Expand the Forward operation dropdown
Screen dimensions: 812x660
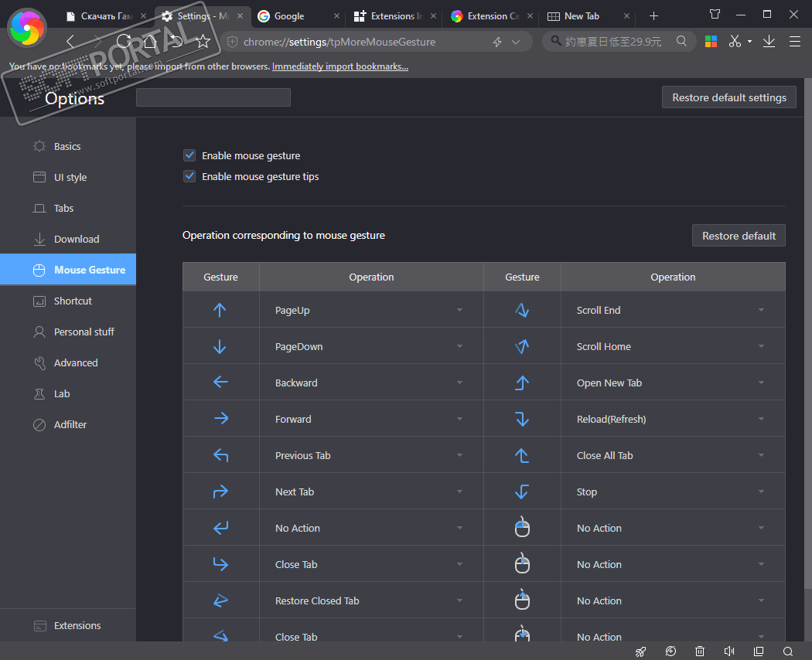[x=371, y=419]
